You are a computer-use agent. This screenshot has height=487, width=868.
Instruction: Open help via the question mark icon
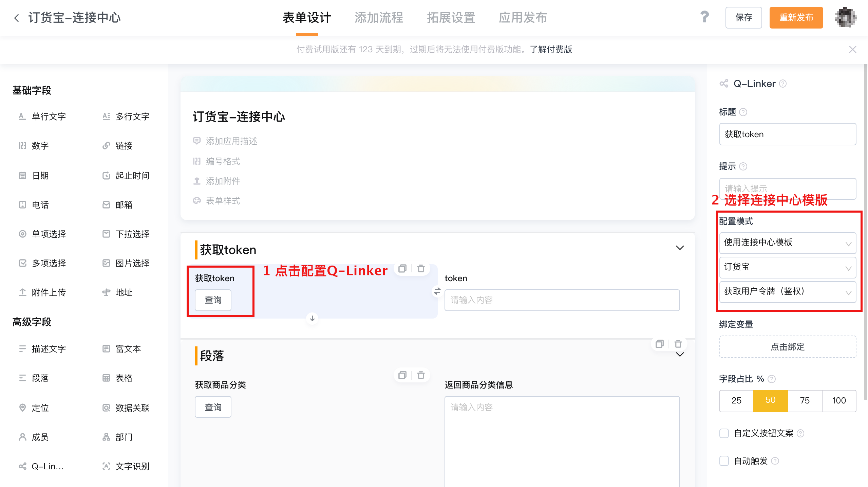(705, 17)
